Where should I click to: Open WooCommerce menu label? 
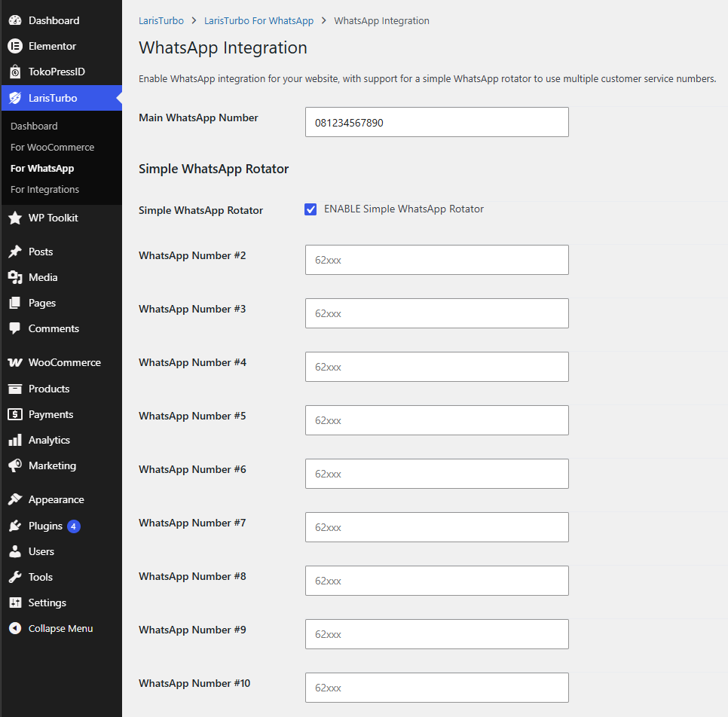tap(65, 362)
